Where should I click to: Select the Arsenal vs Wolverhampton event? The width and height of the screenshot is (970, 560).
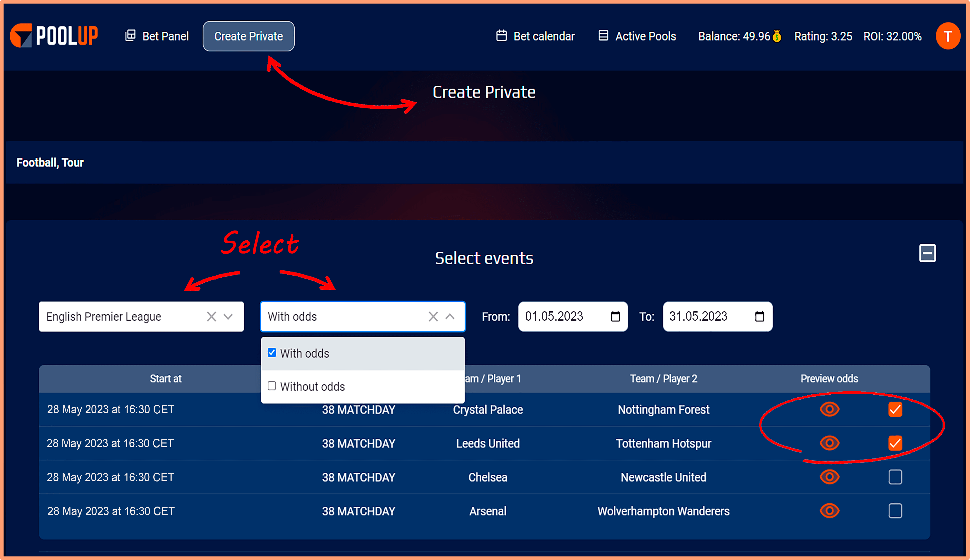click(x=895, y=511)
